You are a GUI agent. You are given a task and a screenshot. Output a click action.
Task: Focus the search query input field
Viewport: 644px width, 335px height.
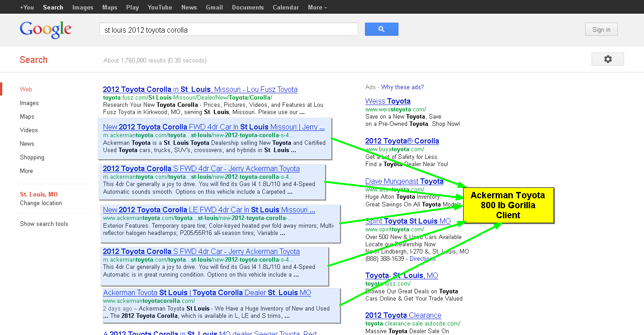228,29
